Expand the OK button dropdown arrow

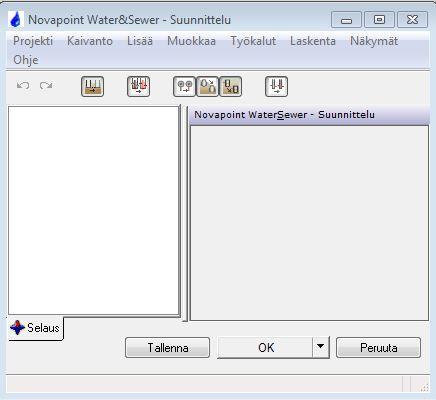click(321, 347)
